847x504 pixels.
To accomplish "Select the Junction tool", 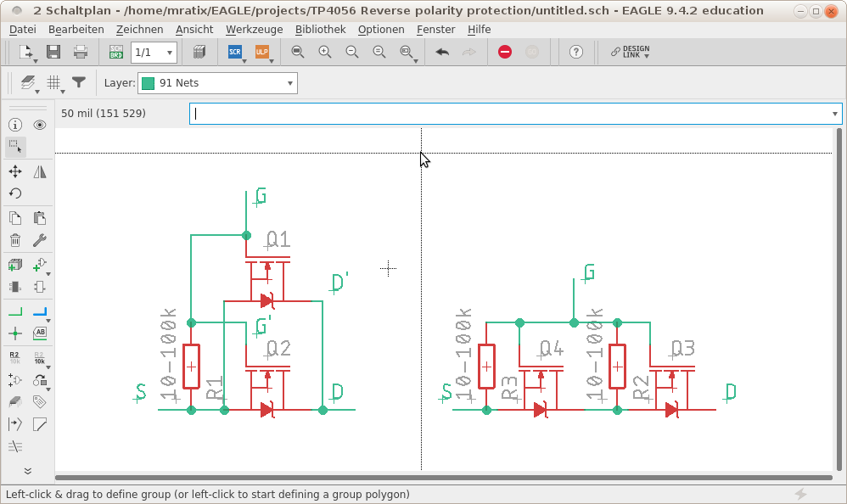I will pyautogui.click(x=15, y=333).
